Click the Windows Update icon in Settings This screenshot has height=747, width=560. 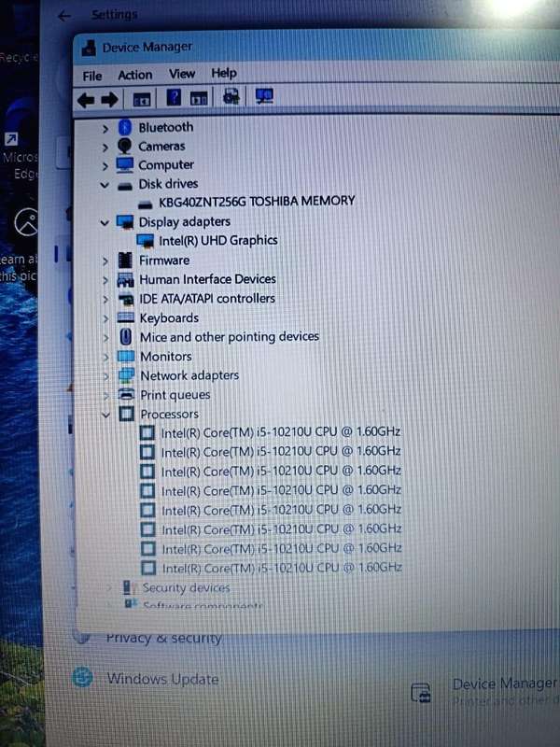(x=82, y=678)
